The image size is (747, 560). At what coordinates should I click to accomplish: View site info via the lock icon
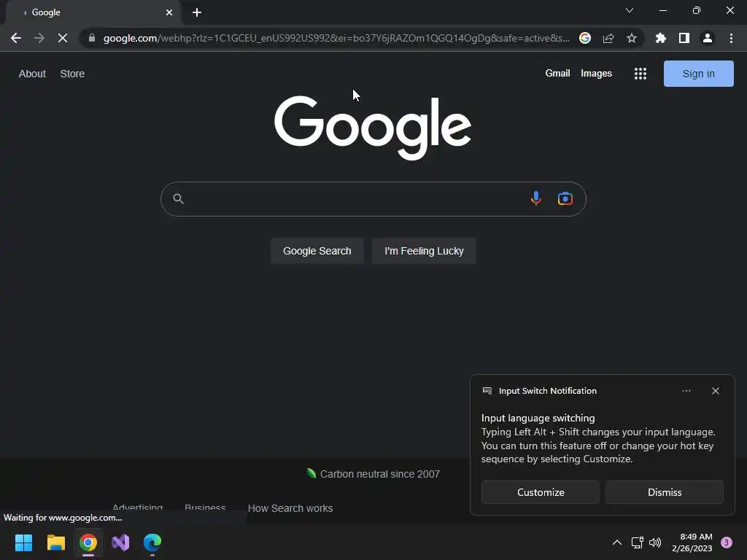pyautogui.click(x=92, y=38)
